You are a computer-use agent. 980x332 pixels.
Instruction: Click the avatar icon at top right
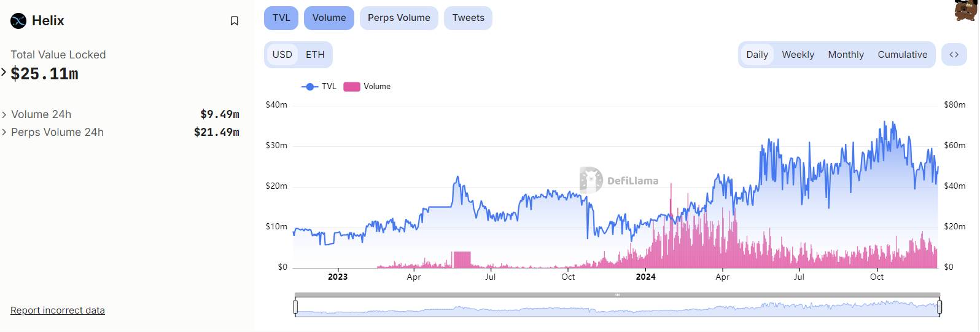[966, 10]
